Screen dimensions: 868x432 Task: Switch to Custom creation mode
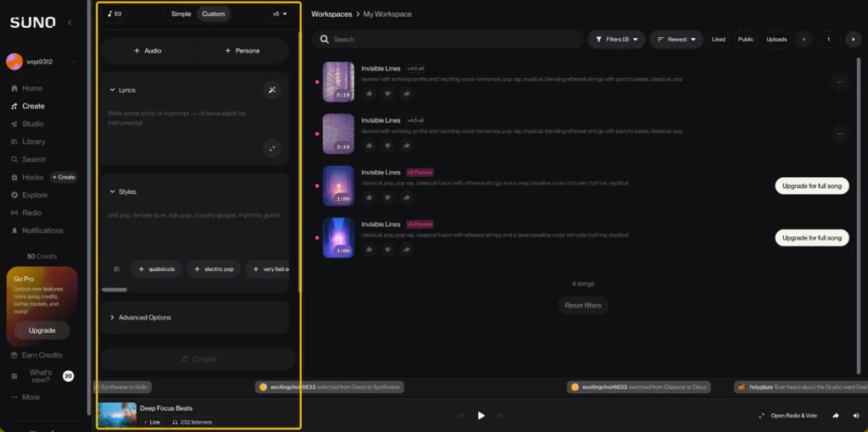(213, 14)
